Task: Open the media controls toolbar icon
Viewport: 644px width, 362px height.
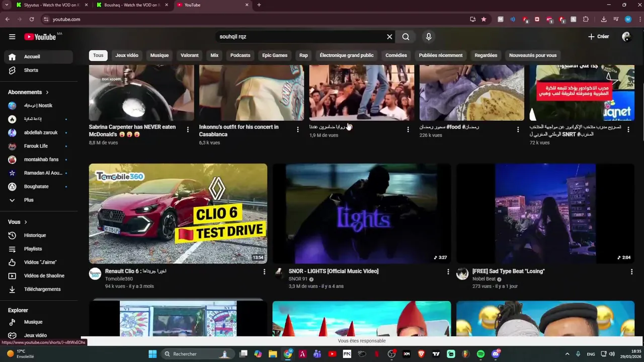Action: tap(616, 19)
